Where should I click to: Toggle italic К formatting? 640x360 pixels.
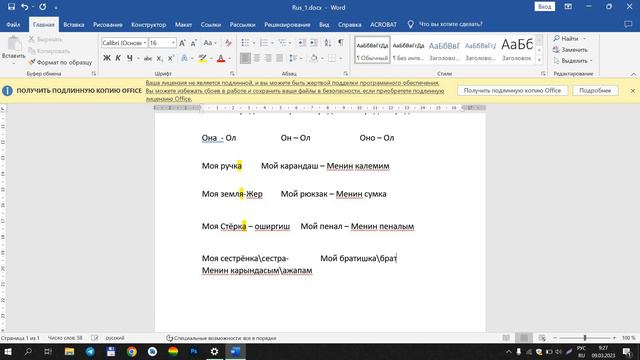(118, 58)
